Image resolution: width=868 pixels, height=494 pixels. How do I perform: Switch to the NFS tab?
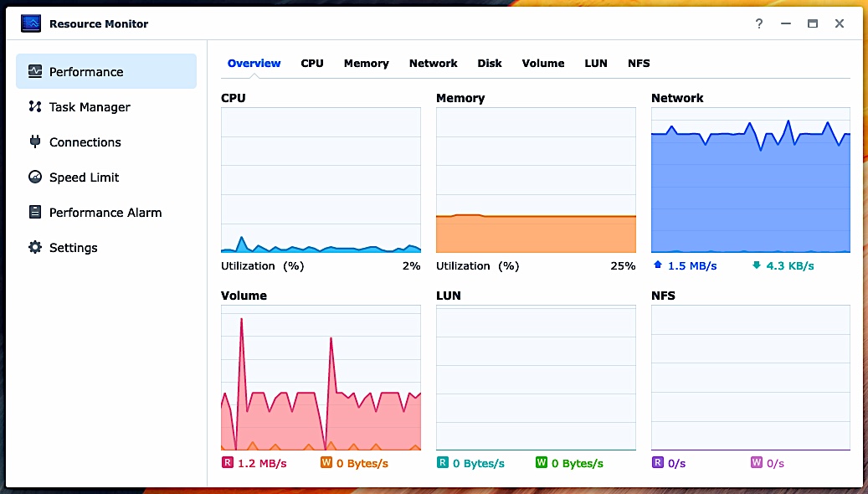[x=639, y=64]
